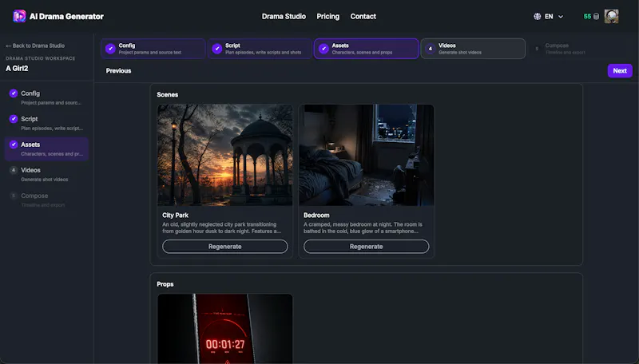The height and width of the screenshot is (364, 639).
Task: Click the Props section heading
Action: click(165, 284)
